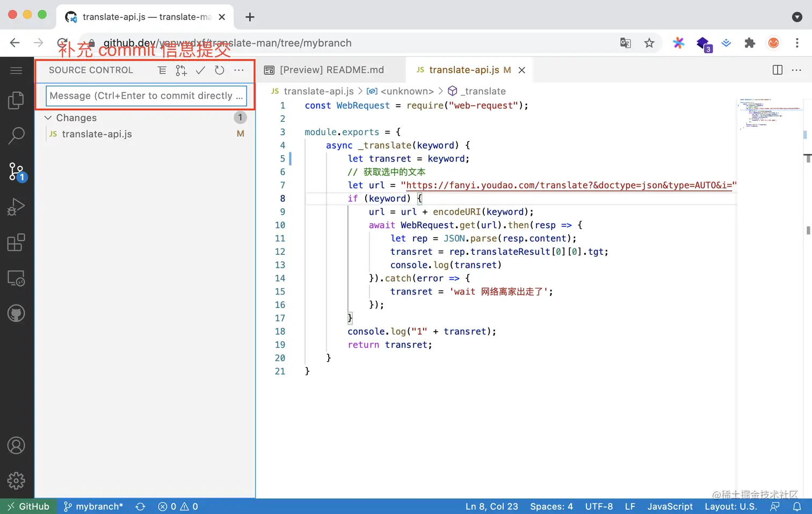Click browser profile avatar icon

point(773,43)
